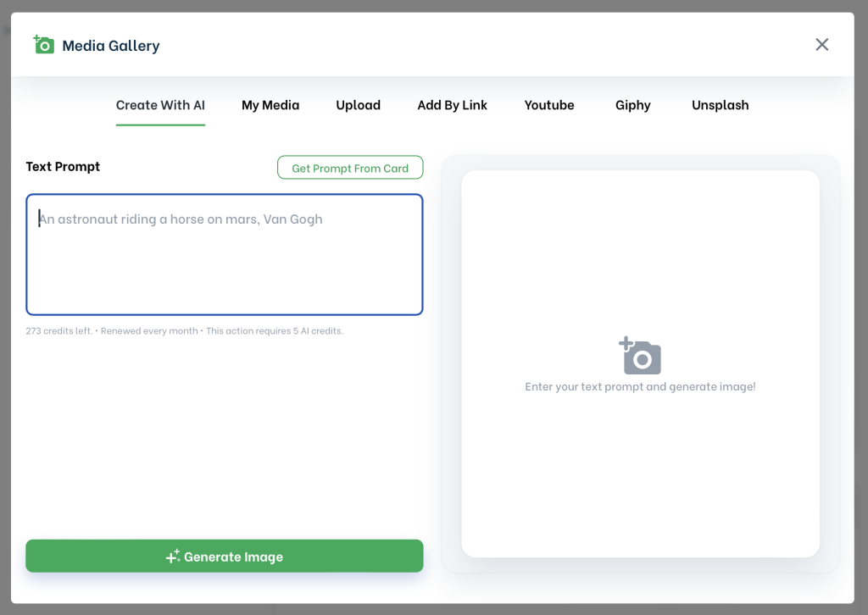
Task: Switch to the Giphy tab
Action: pos(632,105)
